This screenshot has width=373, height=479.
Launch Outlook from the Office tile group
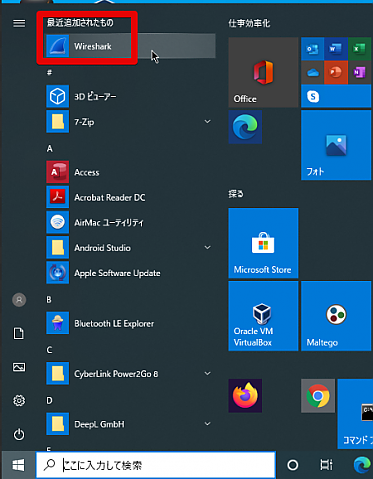point(312,49)
